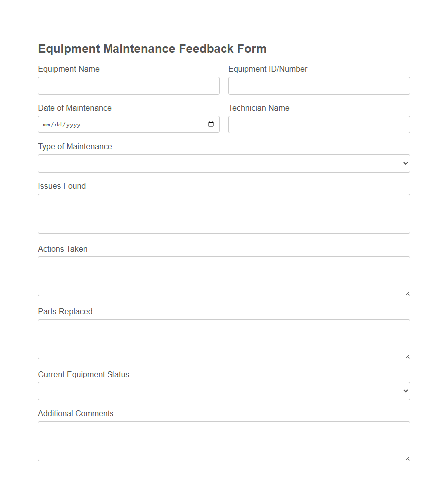Click the Equipment Name label
Screen dimensions: 448x504
69,69
